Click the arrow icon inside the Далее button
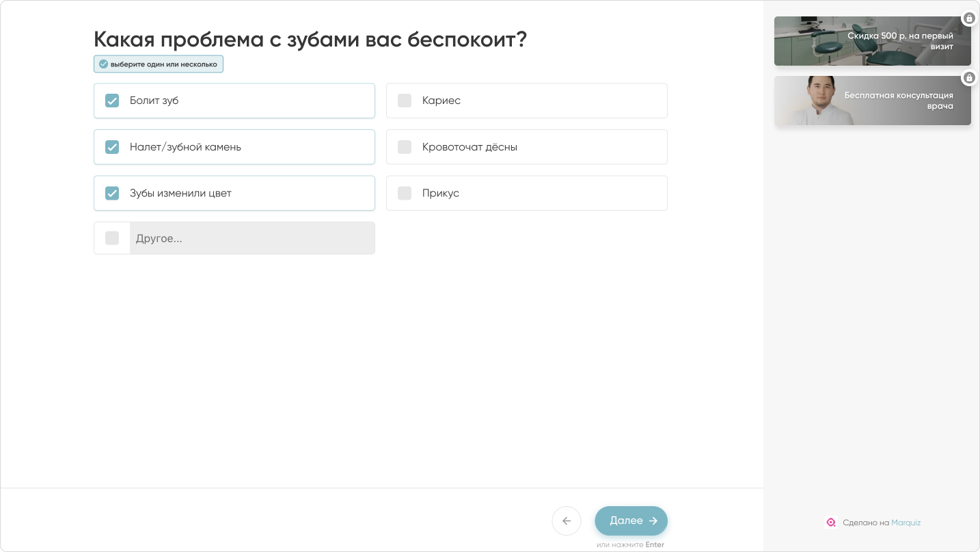Viewport: 980px width, 552px height. 653,521
